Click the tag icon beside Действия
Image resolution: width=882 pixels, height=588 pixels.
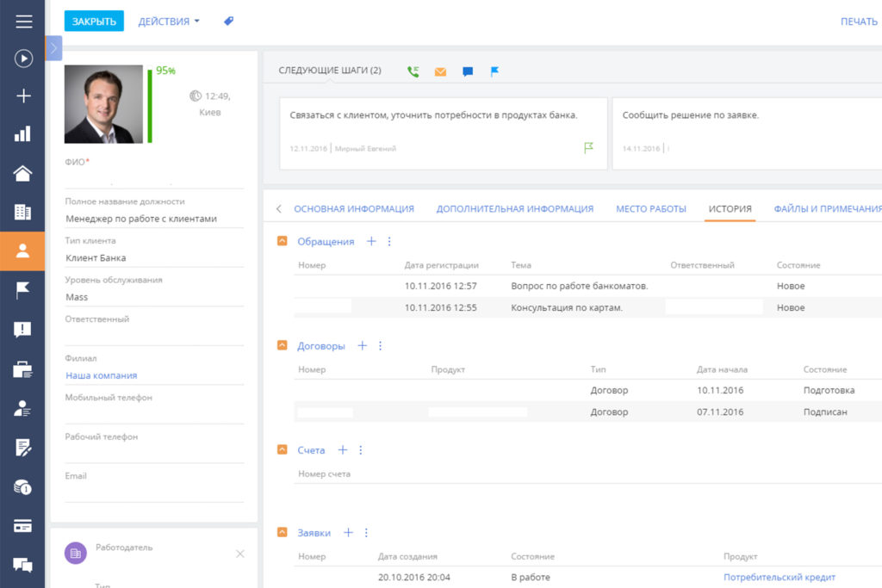click(228, 22)
